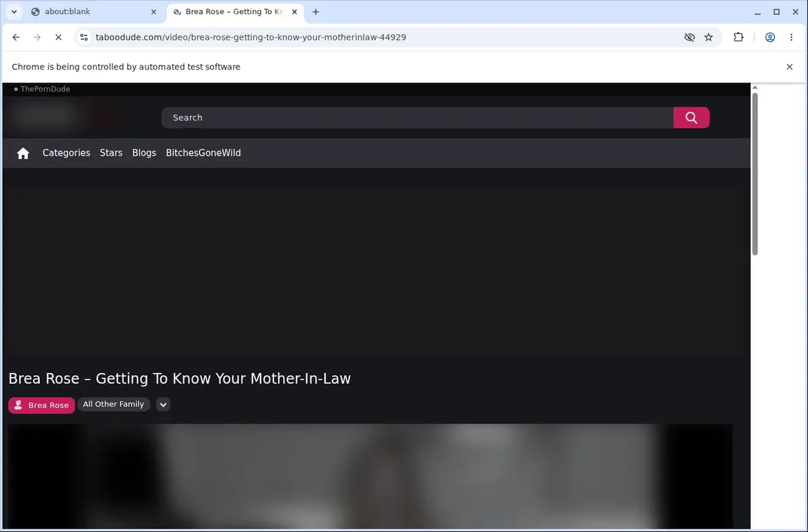This screenshot has width=808, height=532.
Task: Open a new tab with plus icon
Action: click(x=316, y=11)
